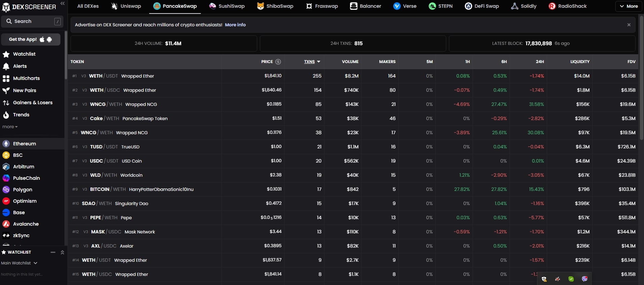Dismiss the advertise banner
The image size is (644, 285).
click(629, 25)
